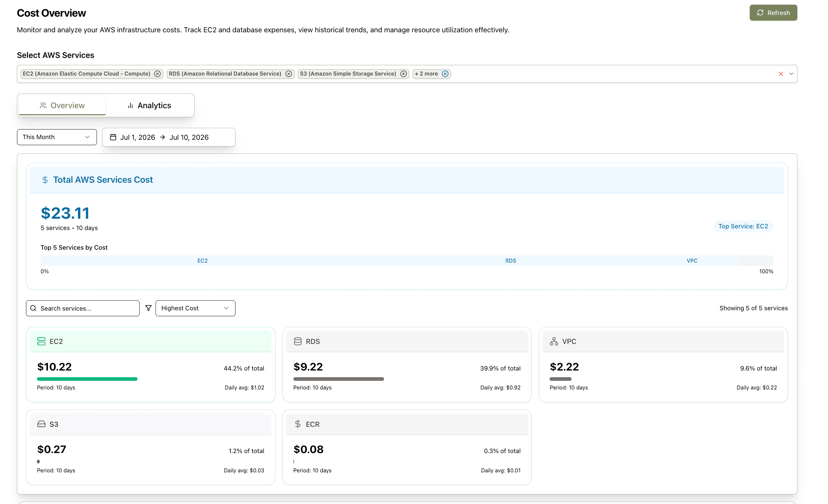Viewport: 828px width, 504px height.
Task: Click the Analytics bar chart icon
Action: tap(130, 106)
